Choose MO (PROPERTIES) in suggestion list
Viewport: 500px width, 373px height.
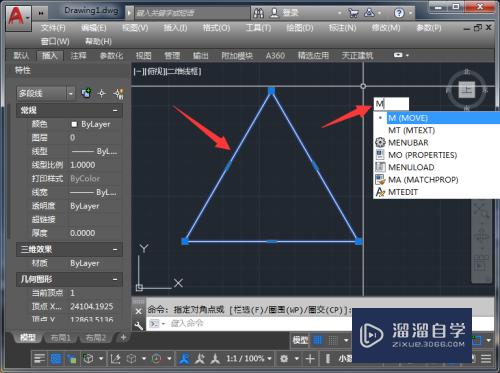tap(436, 155)
